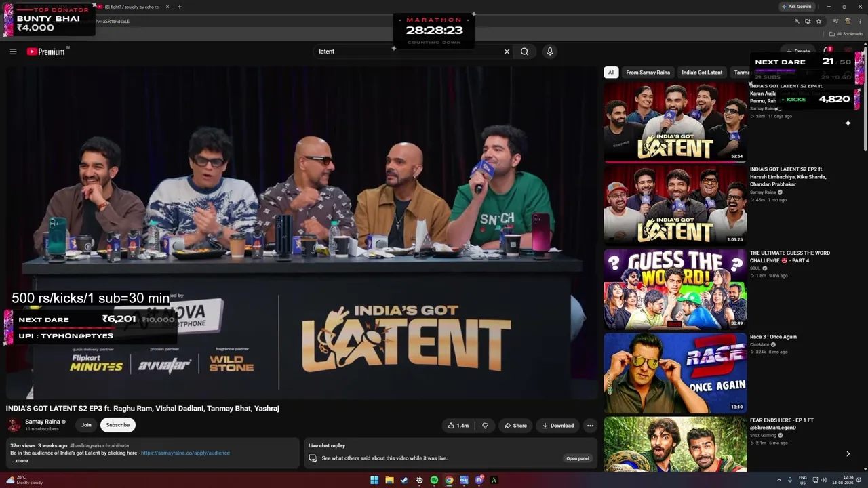Open Chrome three-dot menu

pos(860,21)
